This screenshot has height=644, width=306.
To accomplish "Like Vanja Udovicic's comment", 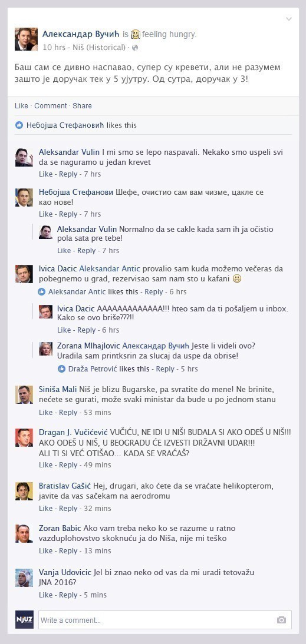I will pyautogui.click(x=45, y=595).
